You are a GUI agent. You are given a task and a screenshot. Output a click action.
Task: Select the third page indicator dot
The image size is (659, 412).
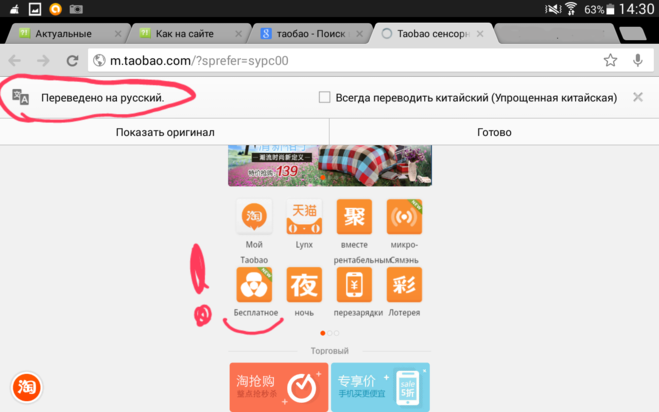pyautogui.click(x=336, y=333)
